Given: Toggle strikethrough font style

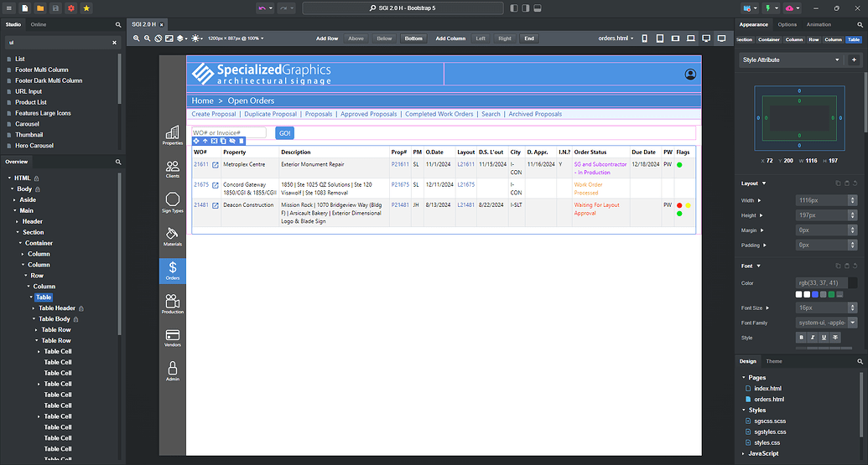Looking at the screenshot, I should coord(835,338).
